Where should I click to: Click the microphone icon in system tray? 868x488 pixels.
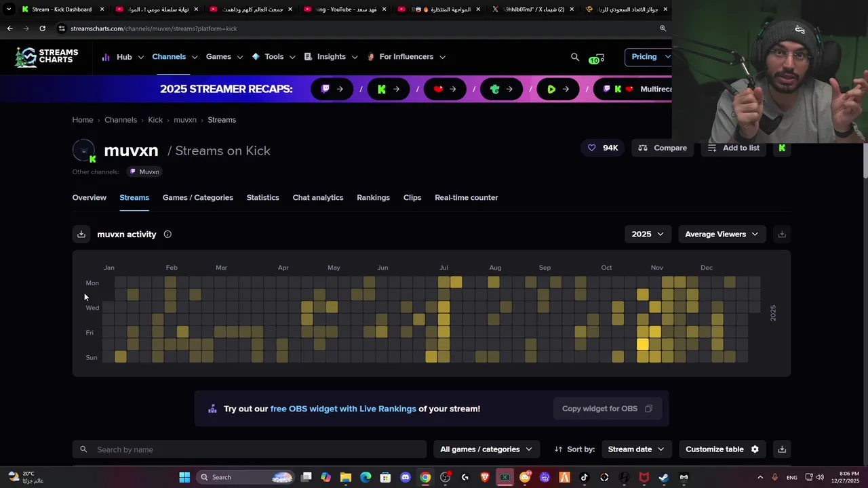point(775,477)
